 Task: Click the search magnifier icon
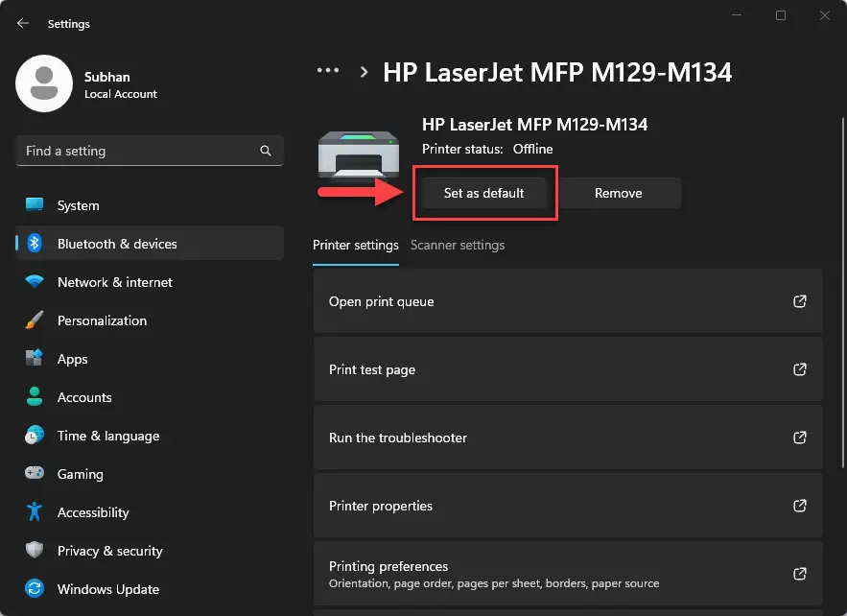[x=266, y=151]
